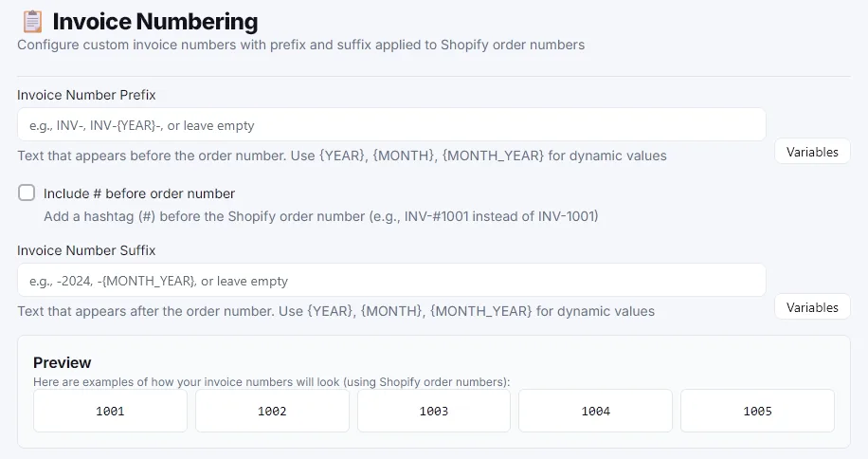Select the 1002 preview invoice box
The image size is (868, 459).
point(272,411)
